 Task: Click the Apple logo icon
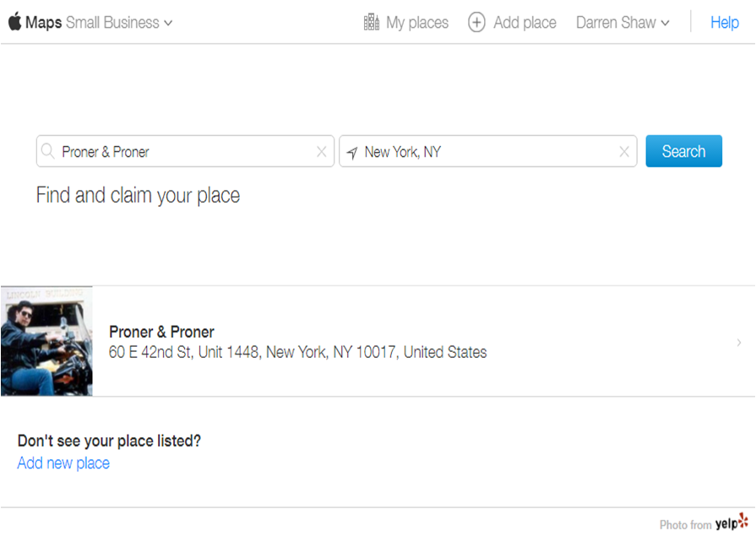pos(14,22)
